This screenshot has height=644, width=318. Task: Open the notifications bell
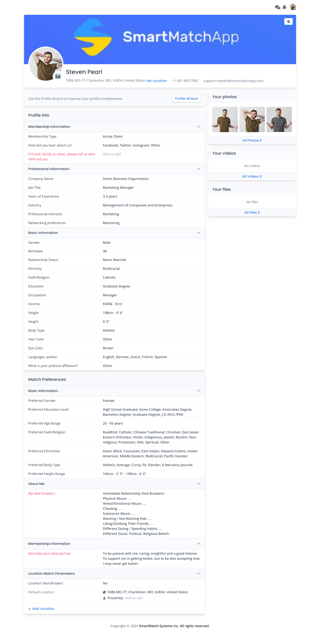click(x=284, y=7)
